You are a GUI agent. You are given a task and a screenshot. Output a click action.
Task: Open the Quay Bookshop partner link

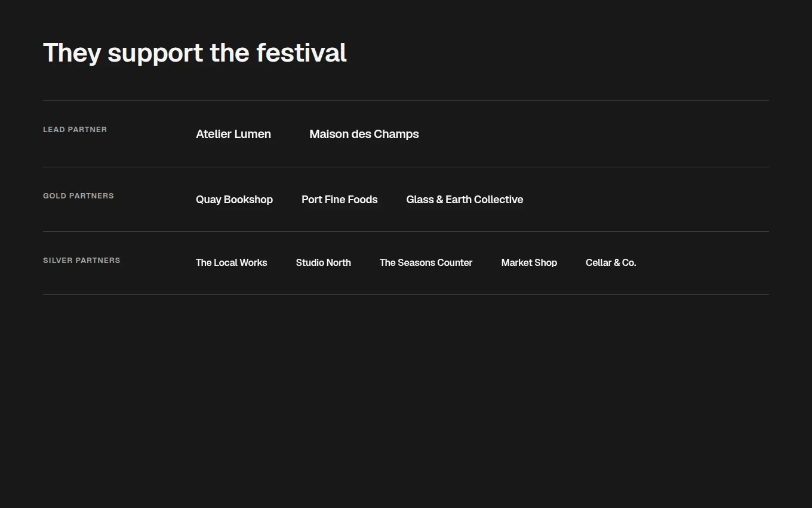(234, 200)
